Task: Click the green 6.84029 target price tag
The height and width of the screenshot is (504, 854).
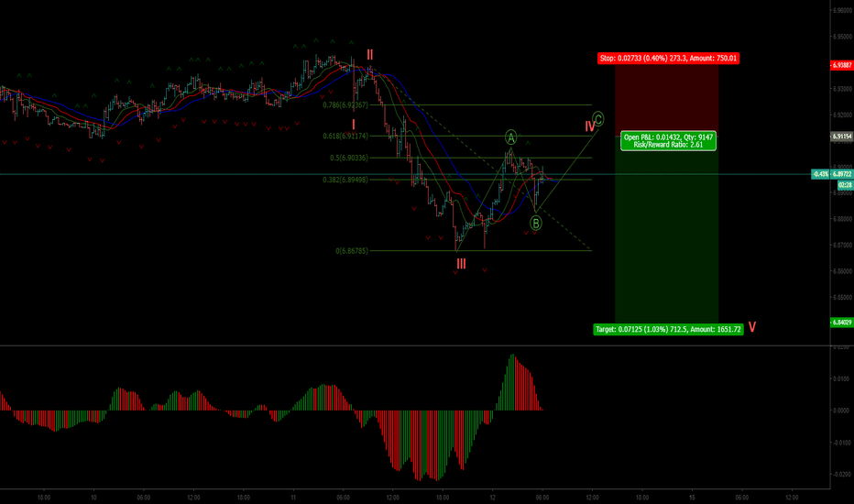Action: (841, 323)
